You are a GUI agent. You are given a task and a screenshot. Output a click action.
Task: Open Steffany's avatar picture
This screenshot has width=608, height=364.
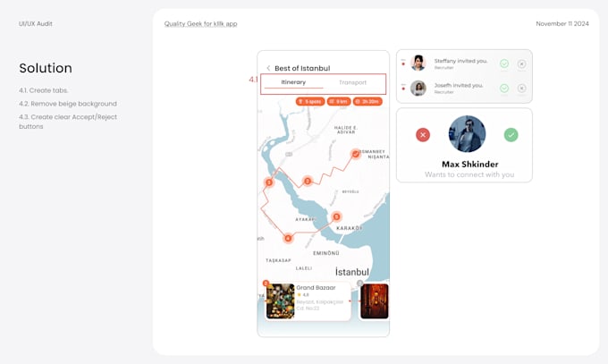pos(418,63)
